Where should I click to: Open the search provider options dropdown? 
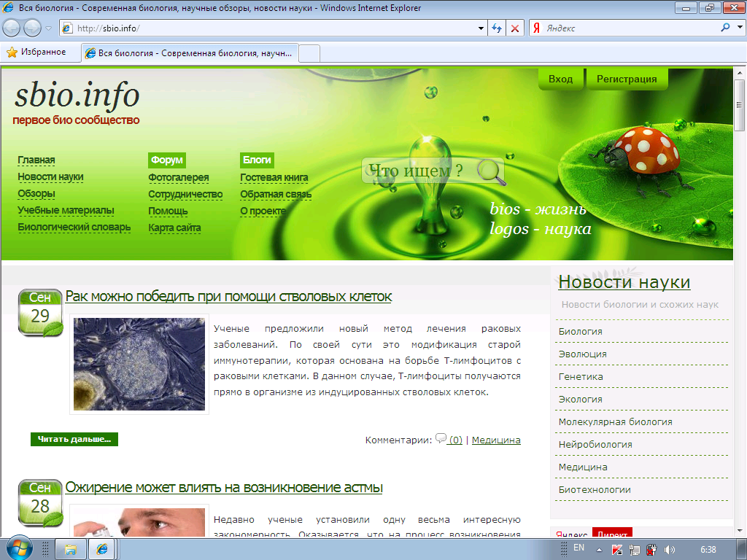(740, 28)
